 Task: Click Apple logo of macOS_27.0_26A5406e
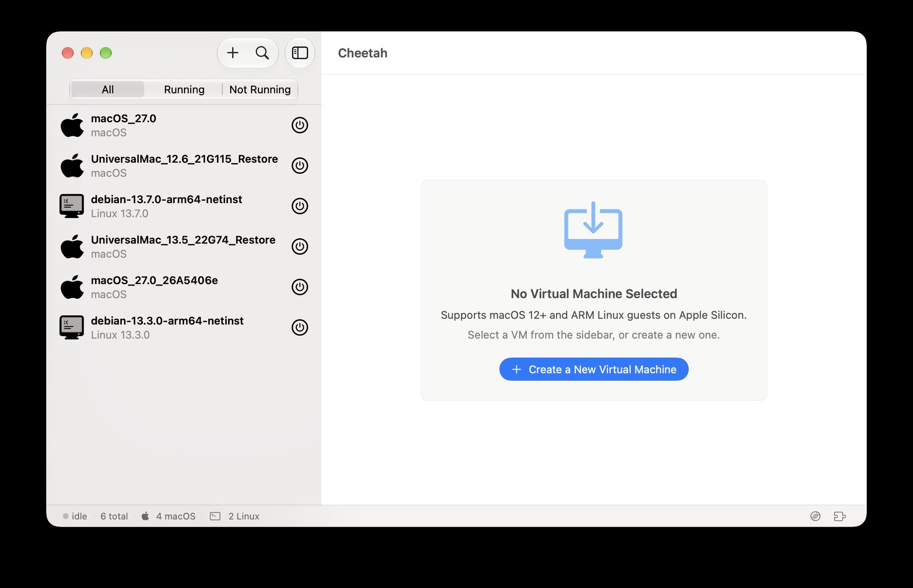point(72,287)
